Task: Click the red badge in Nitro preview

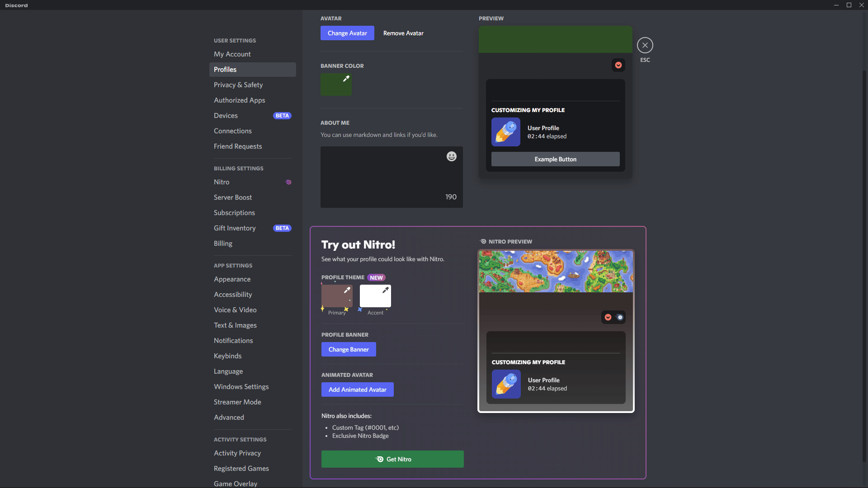Action: click(608, 317)
